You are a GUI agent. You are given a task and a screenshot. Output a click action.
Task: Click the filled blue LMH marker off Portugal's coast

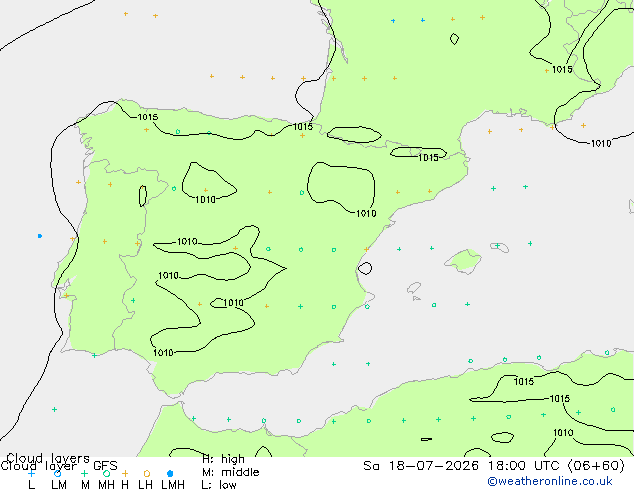point(40,236)
